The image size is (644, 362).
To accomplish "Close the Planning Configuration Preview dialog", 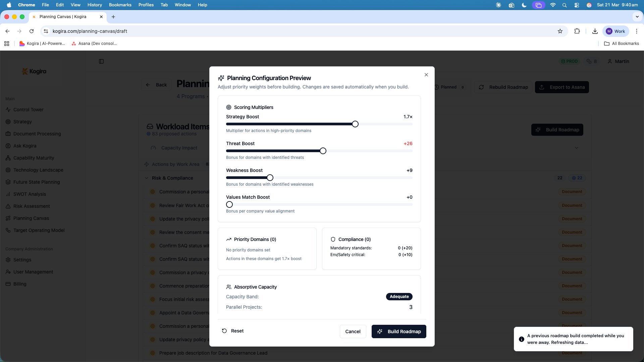I will click(x=426, y=75).
